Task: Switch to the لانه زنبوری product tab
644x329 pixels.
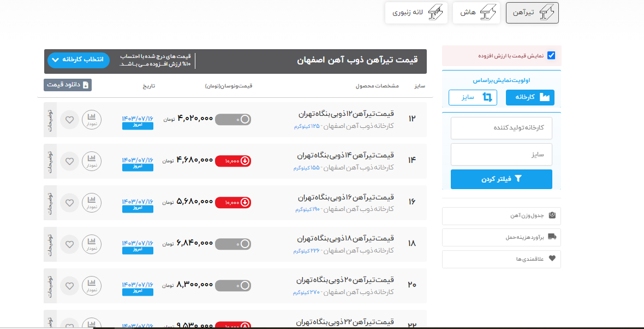Action: [x=416, y=13]
